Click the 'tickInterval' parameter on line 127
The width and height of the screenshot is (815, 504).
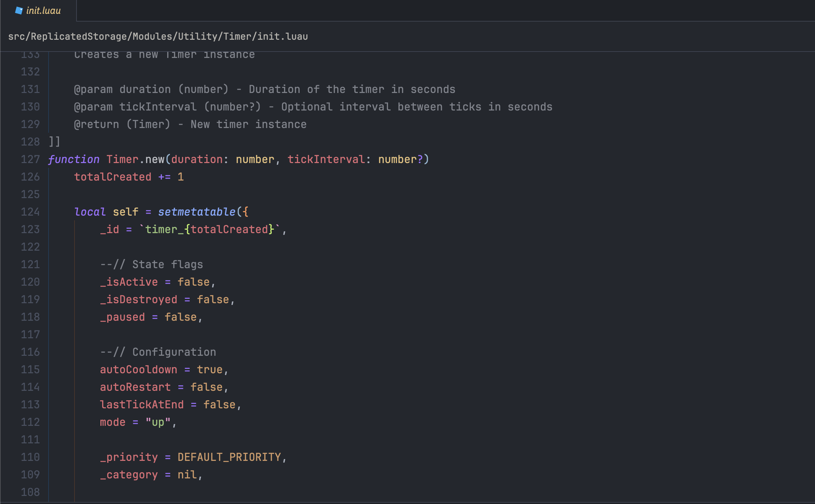[x=326, y=159]
